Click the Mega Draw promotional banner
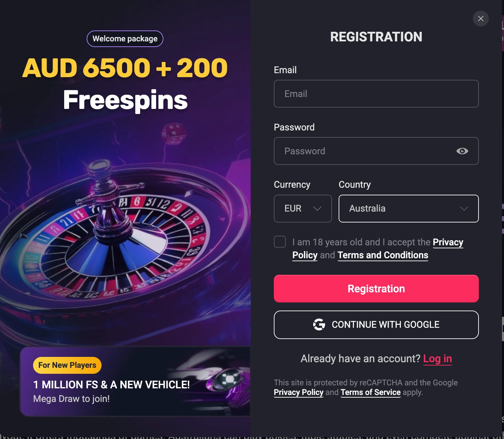This screenshot has height=439, width=504. pos(136,381)
